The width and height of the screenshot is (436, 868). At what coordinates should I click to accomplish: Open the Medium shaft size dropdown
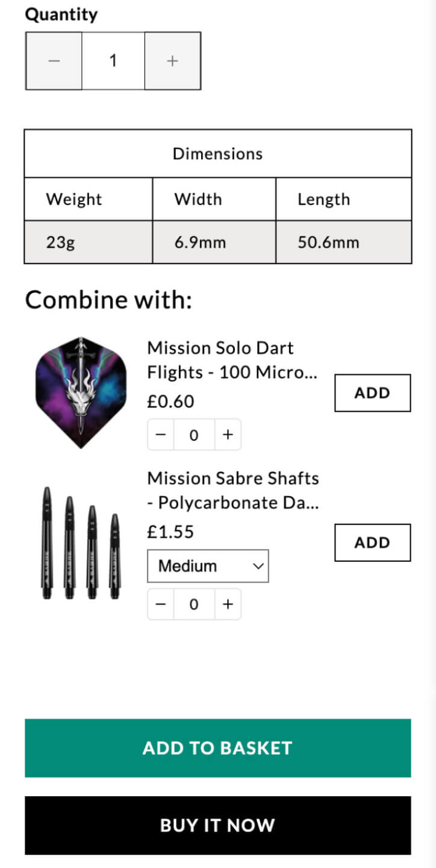click(208, 566)
